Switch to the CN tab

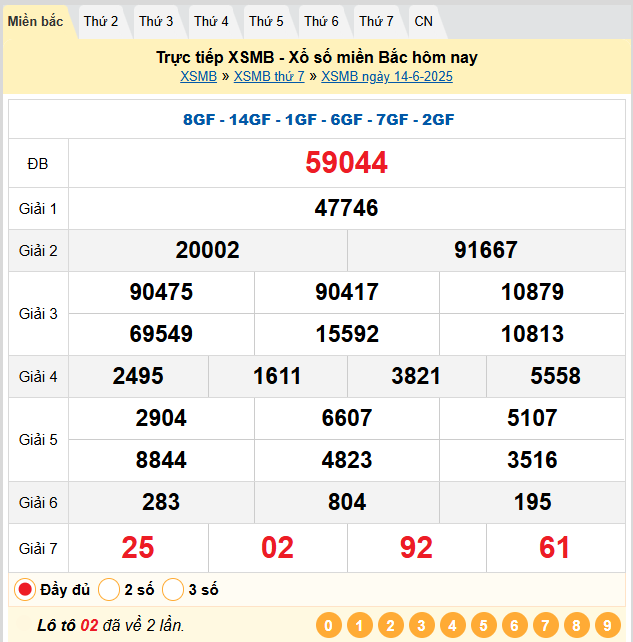point(424,21)
